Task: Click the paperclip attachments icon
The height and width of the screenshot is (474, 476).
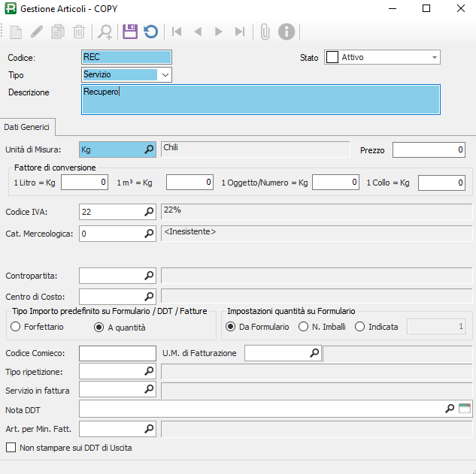Action: 265,32
